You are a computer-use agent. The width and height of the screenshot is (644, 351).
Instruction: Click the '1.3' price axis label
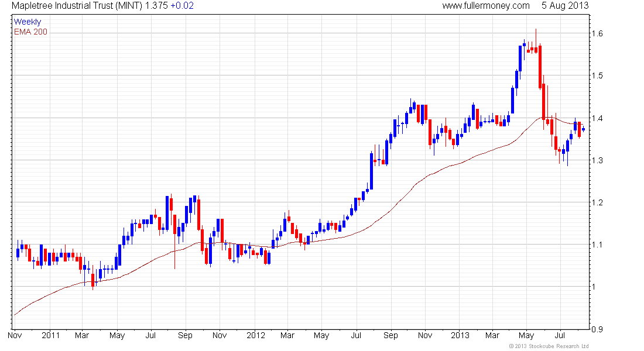[x=598, y=160]
